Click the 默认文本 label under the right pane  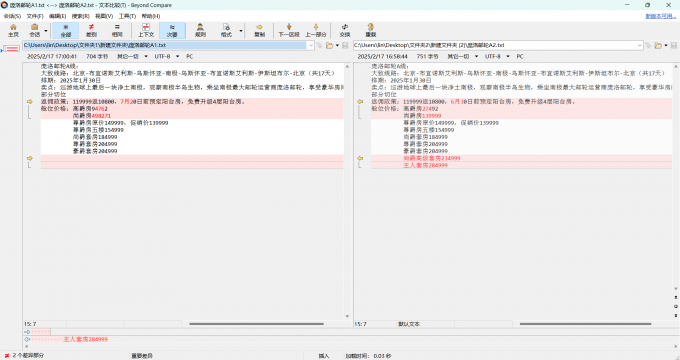(409, 324)
